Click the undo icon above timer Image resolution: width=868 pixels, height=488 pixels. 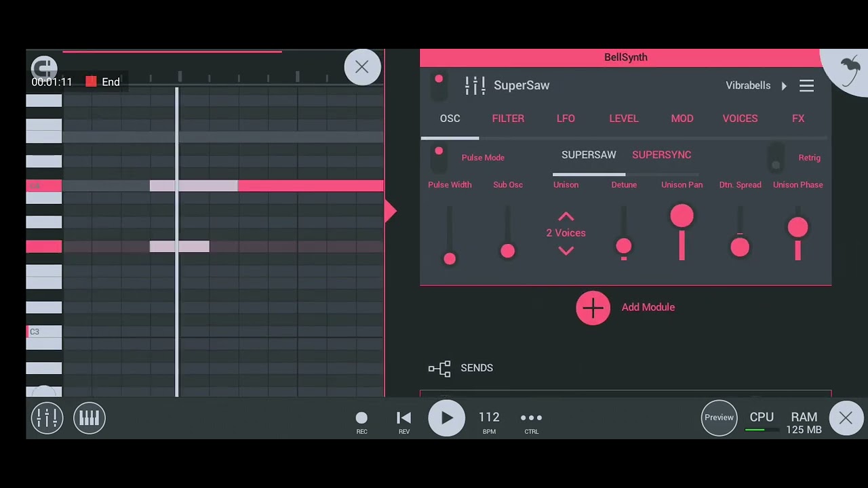44,67
